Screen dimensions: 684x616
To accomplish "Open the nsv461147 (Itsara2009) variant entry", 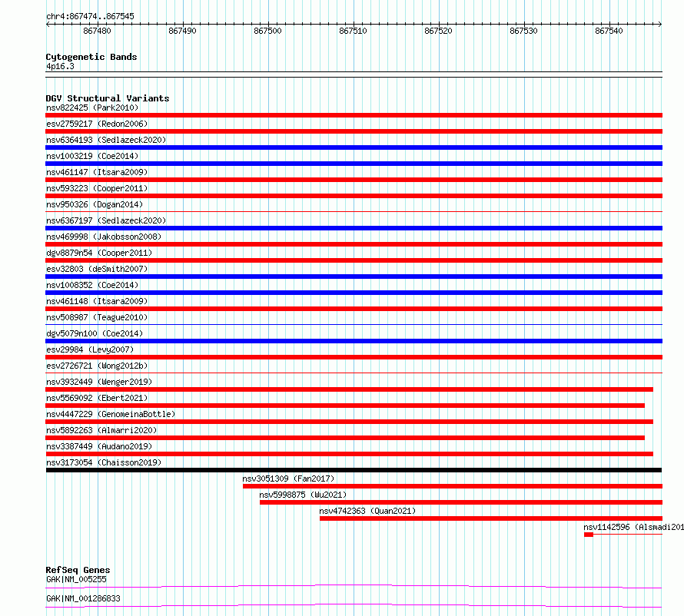I will pyautogui.click(x=97, y=172).
